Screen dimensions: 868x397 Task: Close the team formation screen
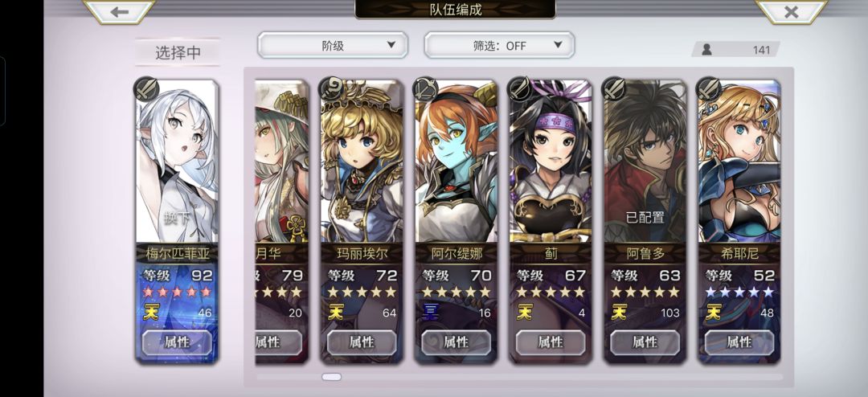tap(791, 11)
